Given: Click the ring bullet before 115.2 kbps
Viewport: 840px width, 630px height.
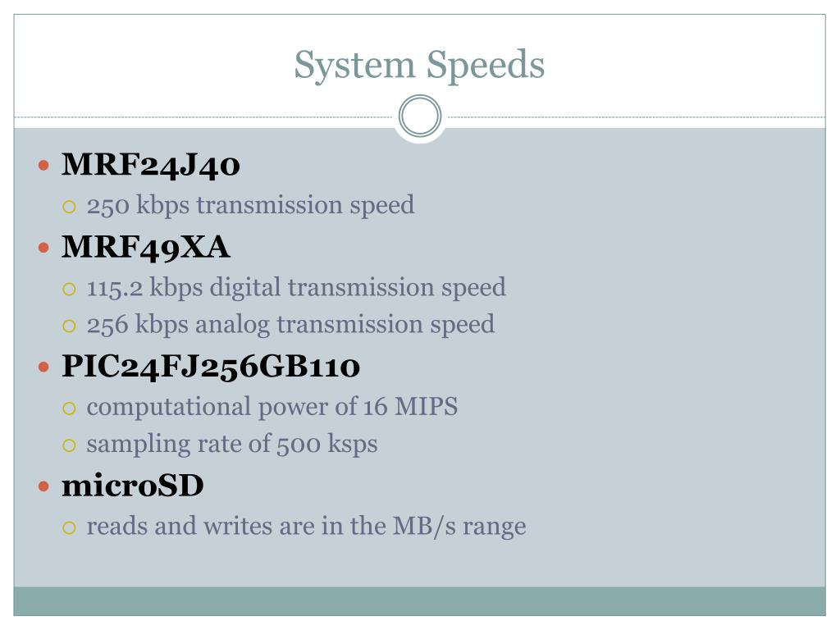Looking at the screenshot, I should point(69,290).
